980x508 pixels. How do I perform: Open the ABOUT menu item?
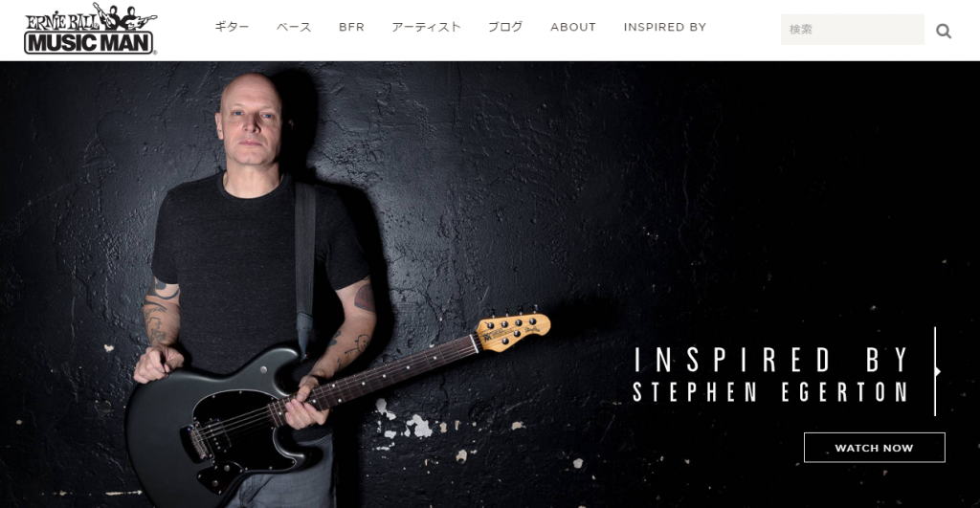[x=573, y=27]
